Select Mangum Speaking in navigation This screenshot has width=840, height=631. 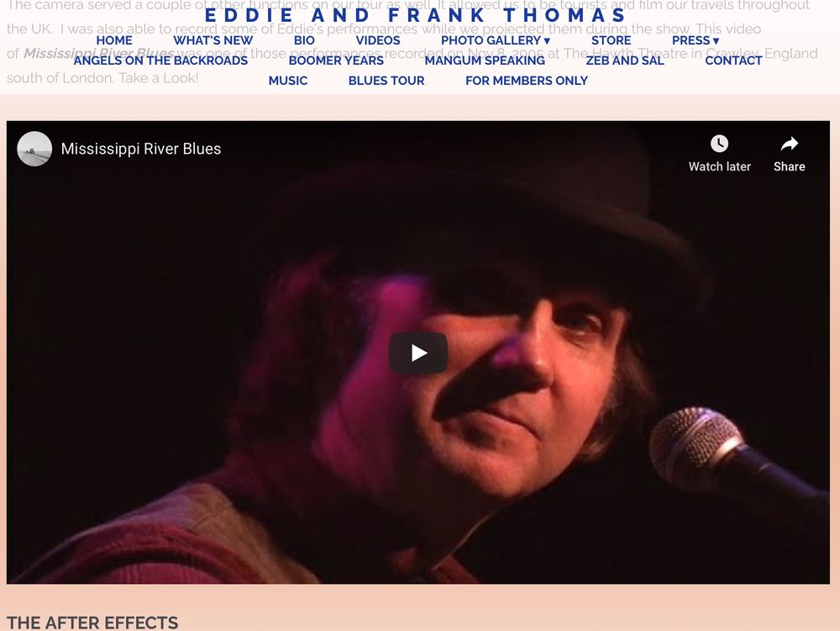coord(485,60)
